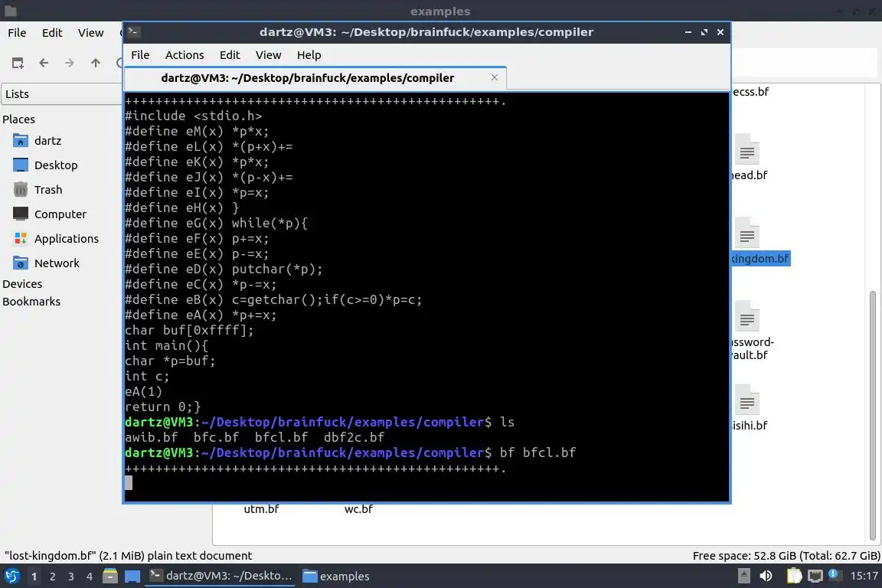Click new tab icon in file manager toolbar
The image size is (882, 588).
18,63
